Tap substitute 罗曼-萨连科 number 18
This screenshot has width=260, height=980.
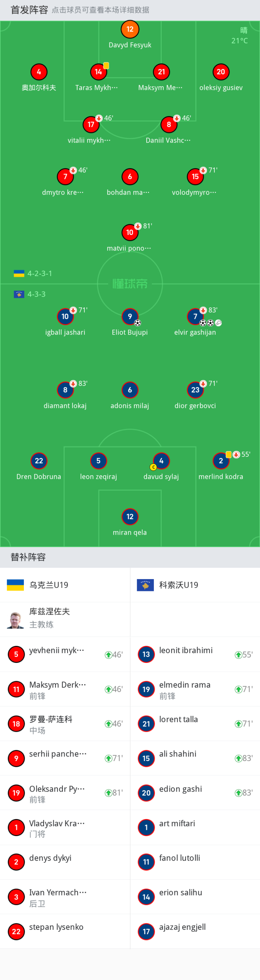[65, 724]
